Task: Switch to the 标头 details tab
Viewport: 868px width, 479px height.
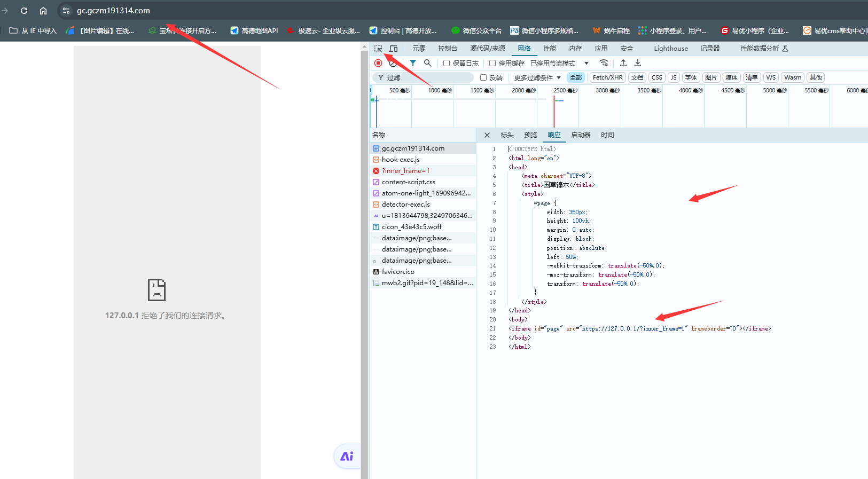Action: tap(507, 135)
